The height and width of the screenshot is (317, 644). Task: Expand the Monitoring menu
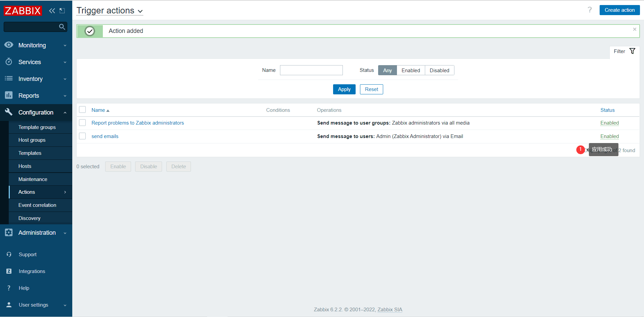point(65,45)
